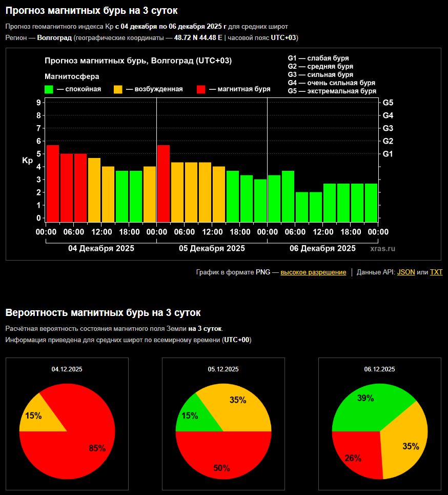Click the red магнитная буря legend square

click(201, 89)
